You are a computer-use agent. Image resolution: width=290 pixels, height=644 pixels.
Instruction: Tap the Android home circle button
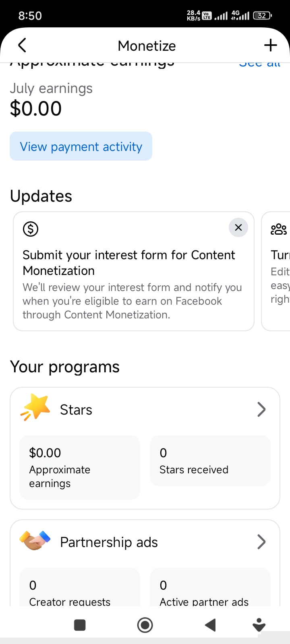145,625
